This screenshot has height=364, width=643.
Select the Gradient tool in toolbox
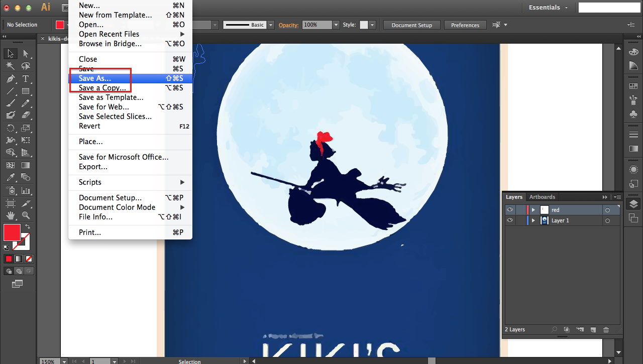(26, 165)
